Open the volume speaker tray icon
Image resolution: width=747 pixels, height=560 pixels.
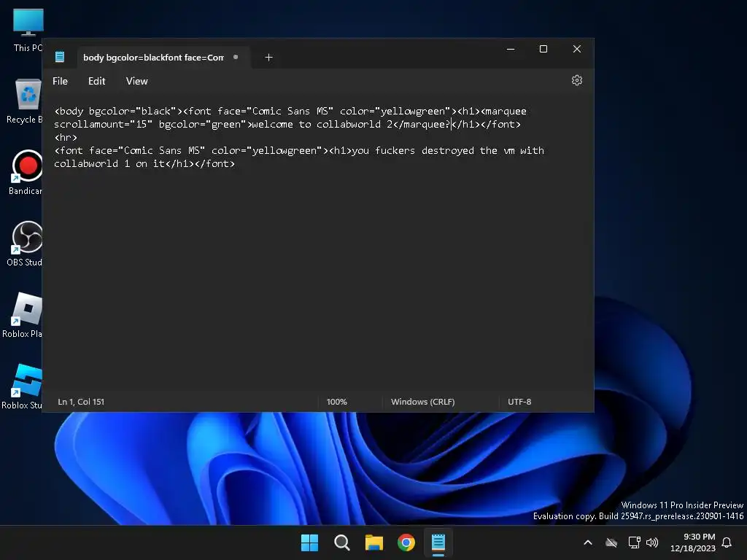(652, 542)
